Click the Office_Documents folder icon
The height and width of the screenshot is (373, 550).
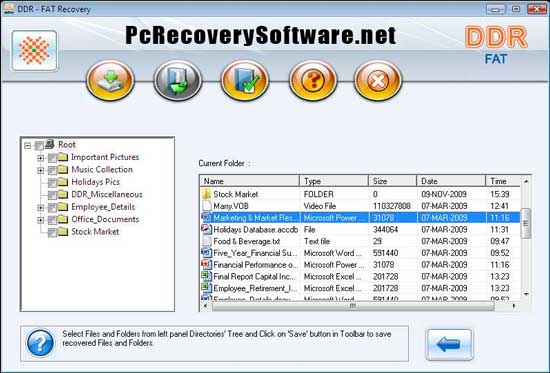click(62, 219)
